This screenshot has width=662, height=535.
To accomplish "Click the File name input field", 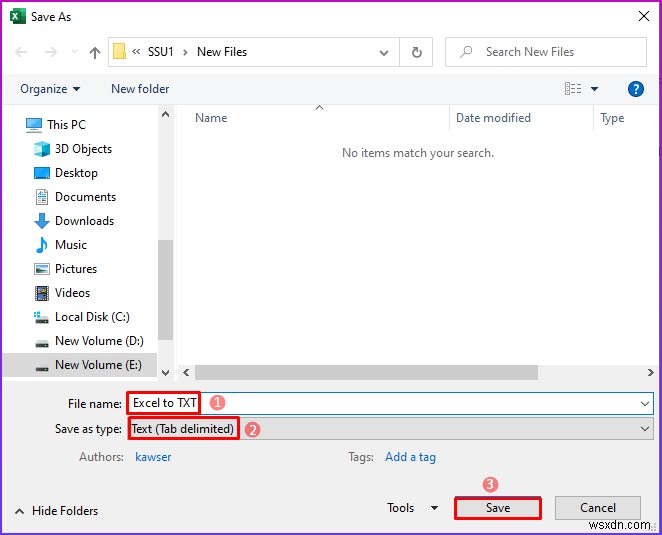I will coord(390,404).
